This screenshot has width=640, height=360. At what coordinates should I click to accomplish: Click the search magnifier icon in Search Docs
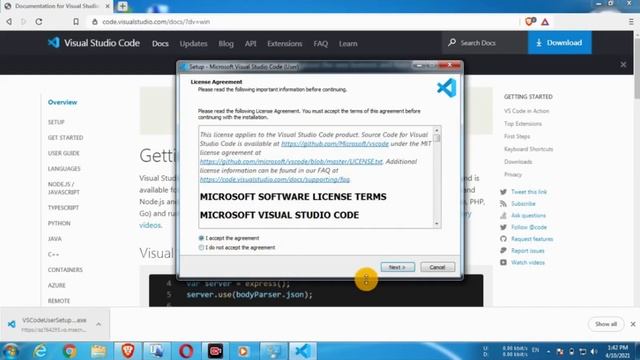tap(452, 42)
